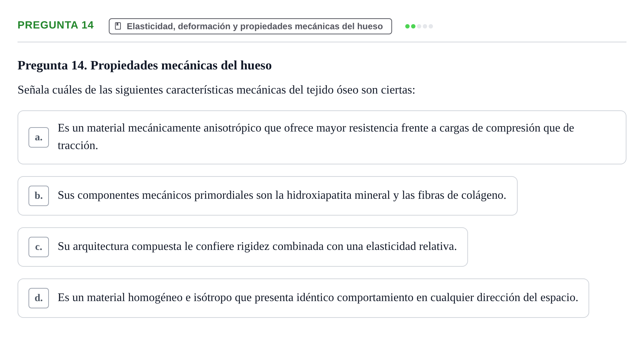This screenshot has width=644, height=342.
Task: Click the heading 'Propiedades mecánicas del hueso'
Action: point(181,65)
